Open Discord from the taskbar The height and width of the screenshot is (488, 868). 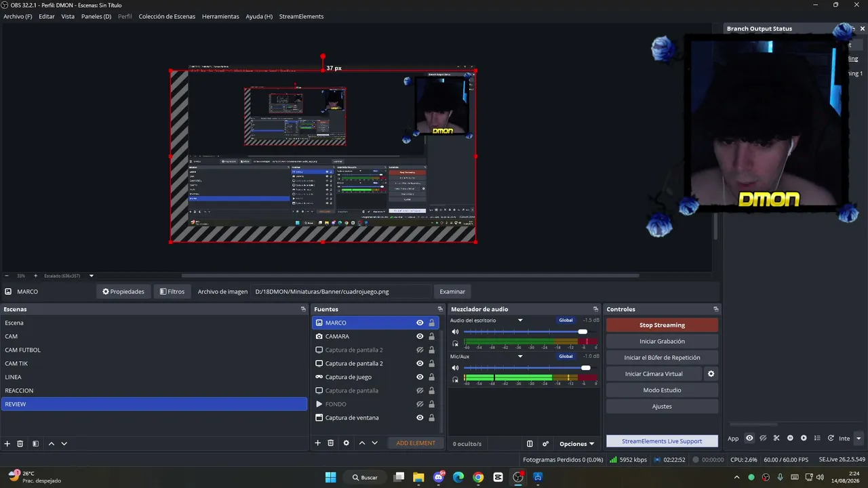(x=439, y=477)
